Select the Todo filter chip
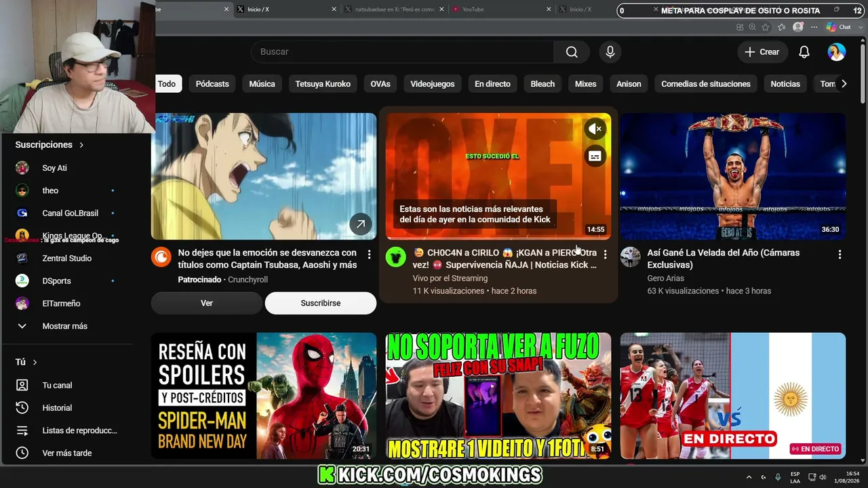 click(x=167, y=84)
